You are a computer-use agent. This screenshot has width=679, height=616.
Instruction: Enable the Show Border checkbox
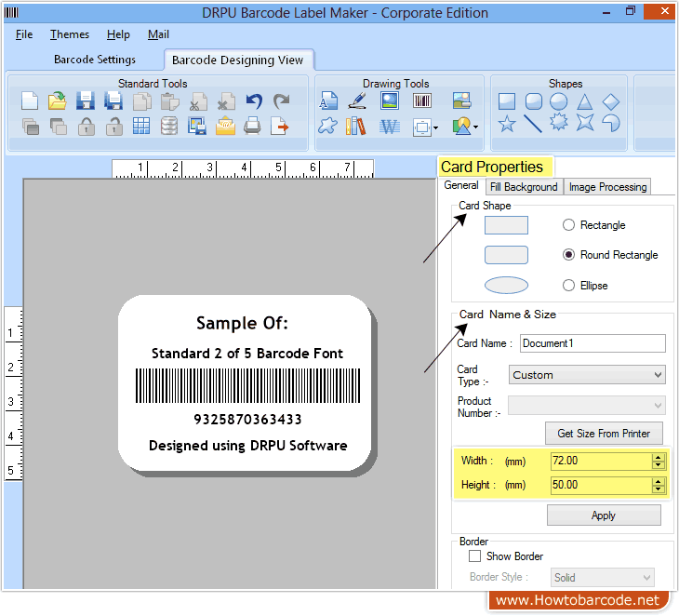[474, 556]
